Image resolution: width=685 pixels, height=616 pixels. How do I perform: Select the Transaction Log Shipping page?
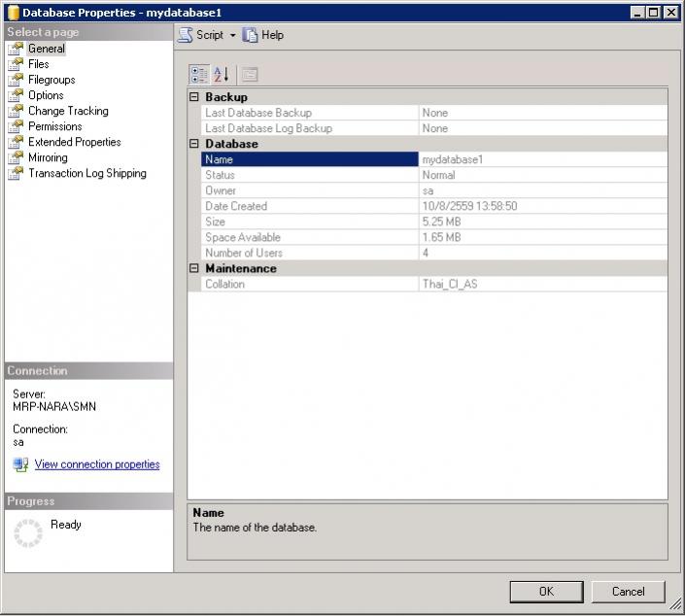(87, 173)
